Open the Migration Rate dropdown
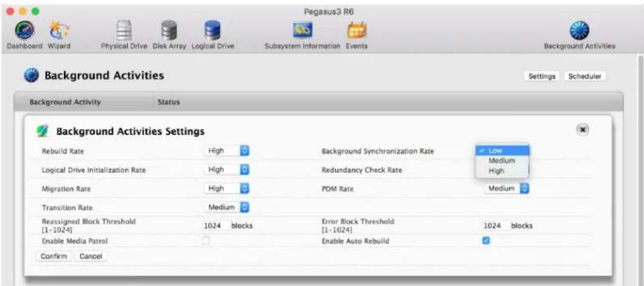The height and width of the screenshot is (286, 644). (227, 188)
